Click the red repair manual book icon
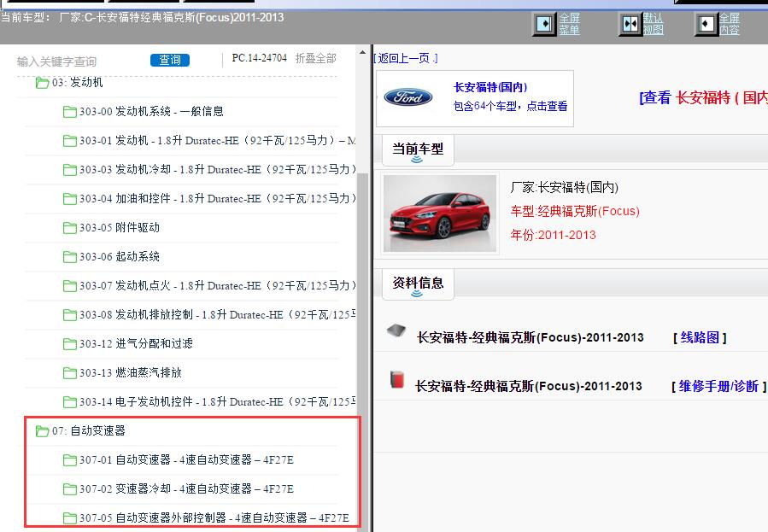 click(396, 379)
